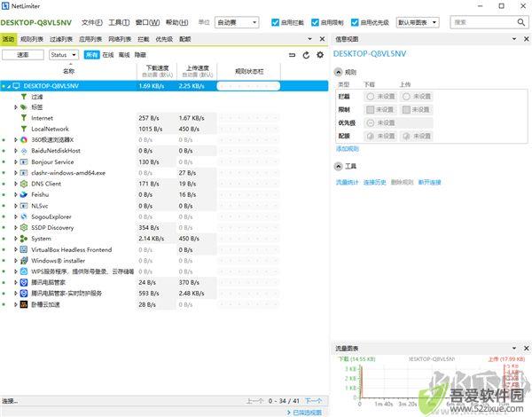The width and height of the screenshot is (532, 417).
Task: Click the WPS service cloud icon
Action: coord(24,271)
